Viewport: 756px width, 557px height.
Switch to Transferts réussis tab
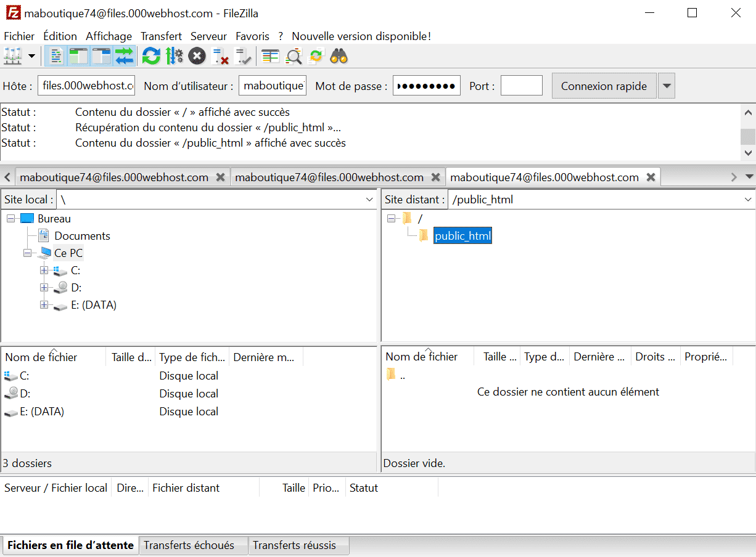[x=298, y=545]
